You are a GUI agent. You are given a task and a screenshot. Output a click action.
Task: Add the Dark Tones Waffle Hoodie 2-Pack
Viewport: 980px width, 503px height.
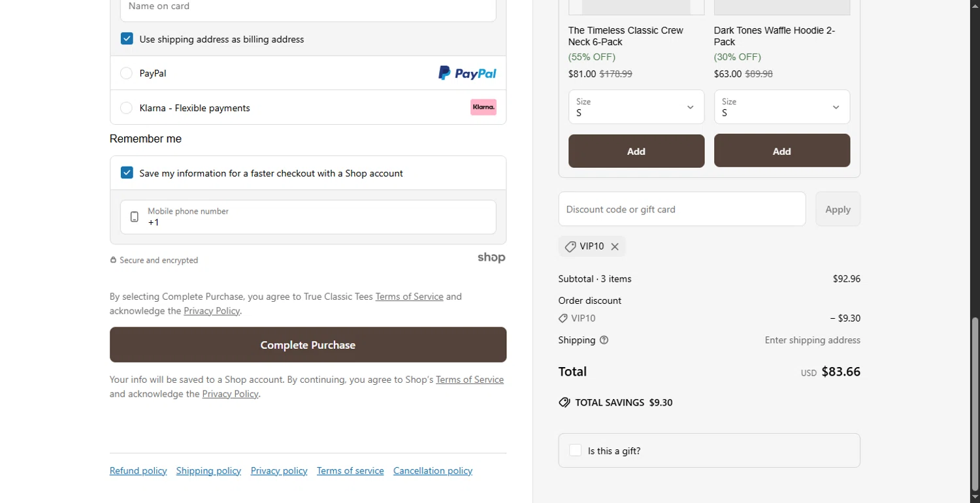pos(781,151)
